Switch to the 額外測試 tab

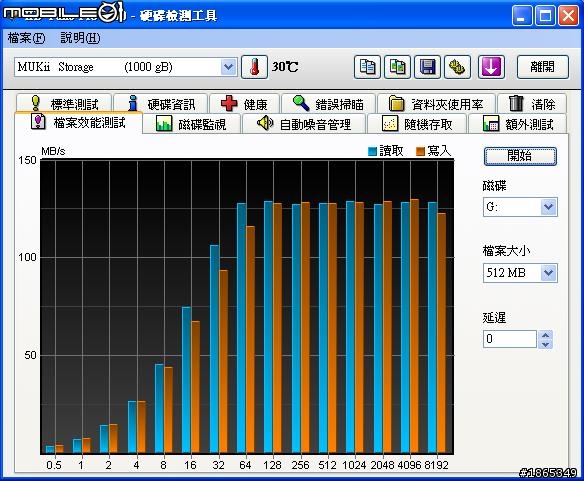tap(518, 124)
